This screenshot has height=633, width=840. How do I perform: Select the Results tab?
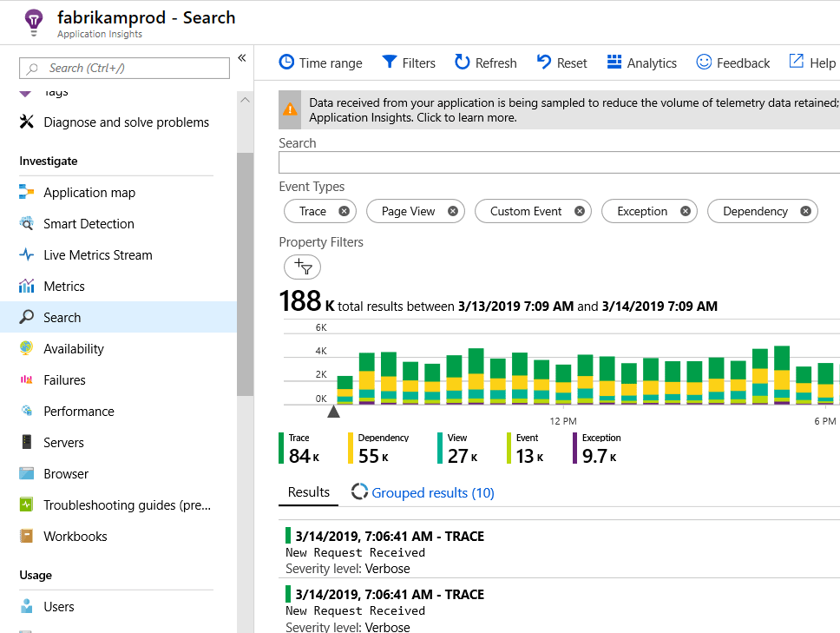tap(308, 491)
